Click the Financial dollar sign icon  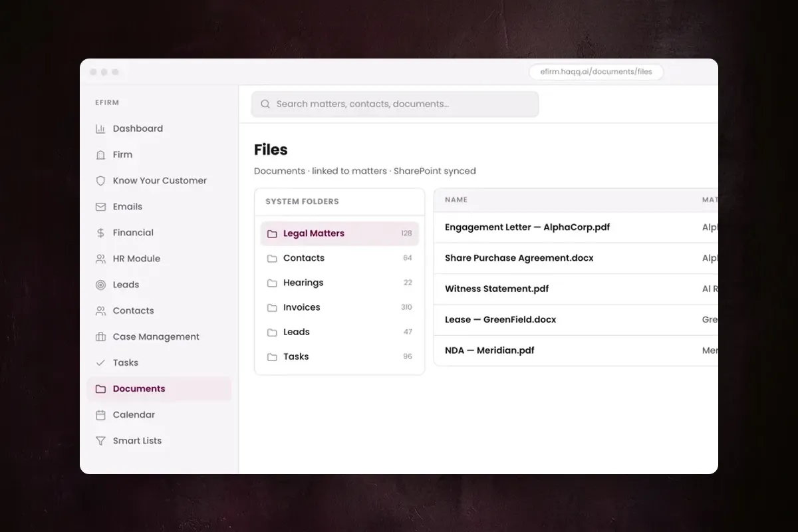click(100, 233)
